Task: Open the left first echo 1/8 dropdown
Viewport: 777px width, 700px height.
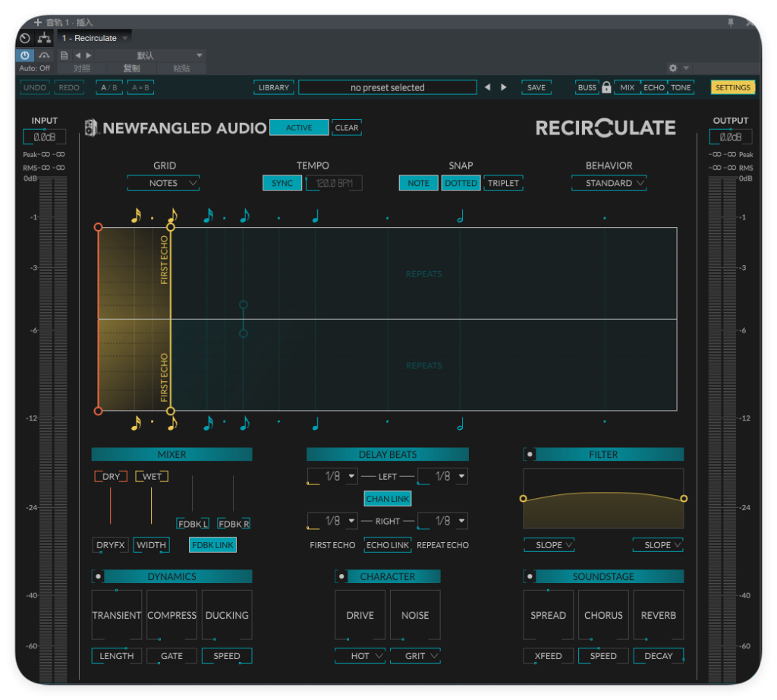Action: (x=332, y=477)
